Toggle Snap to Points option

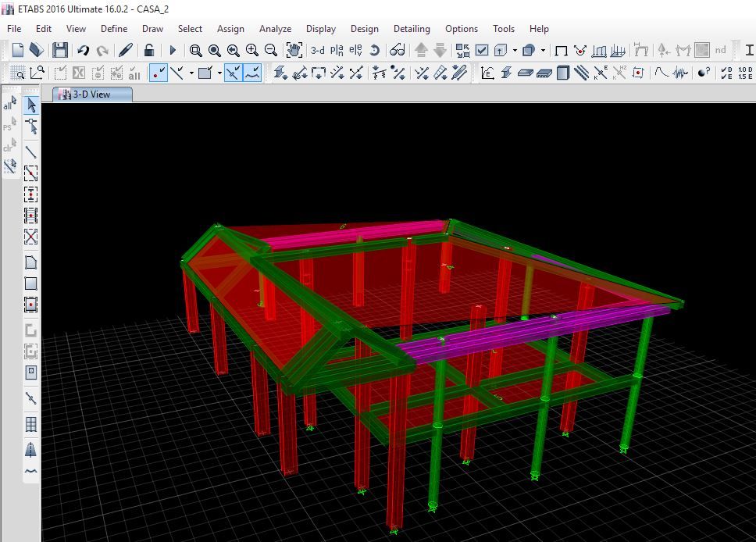[x=159, y=73]
